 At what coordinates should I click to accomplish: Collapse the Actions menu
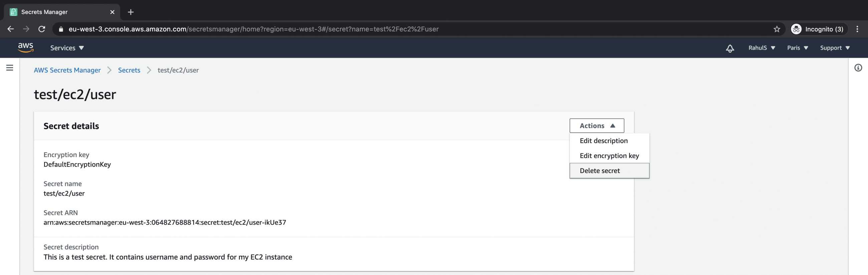pos(596,126)
